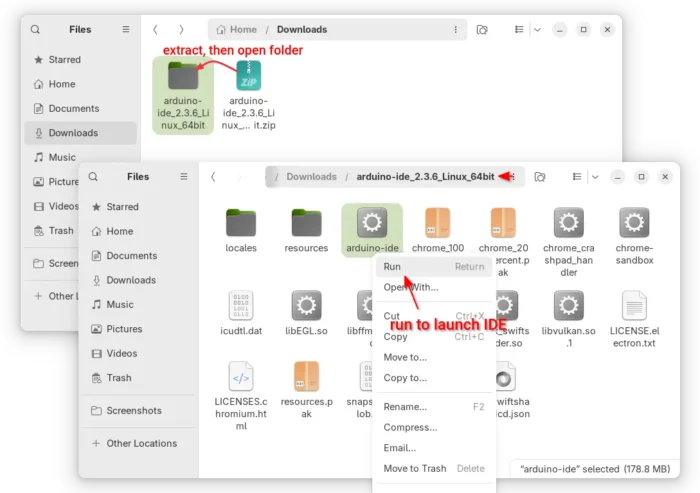
Task: Choose Rename... from the context menu
Action: tap(433, 407)
